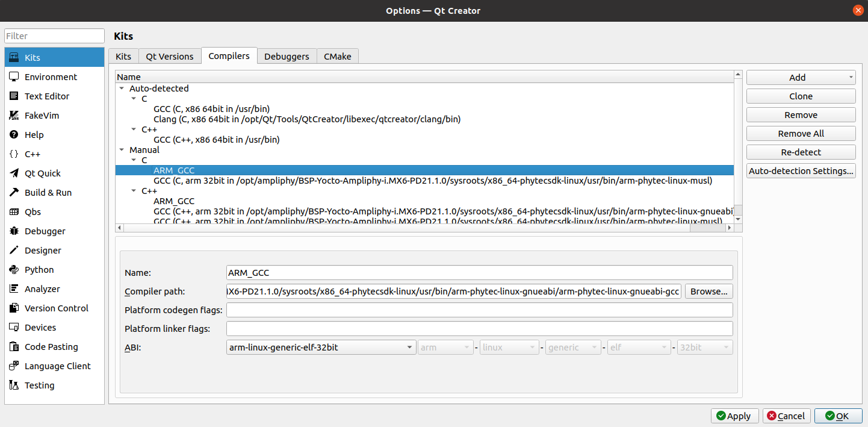Open the Add compiler dropdown

(801, 78)
